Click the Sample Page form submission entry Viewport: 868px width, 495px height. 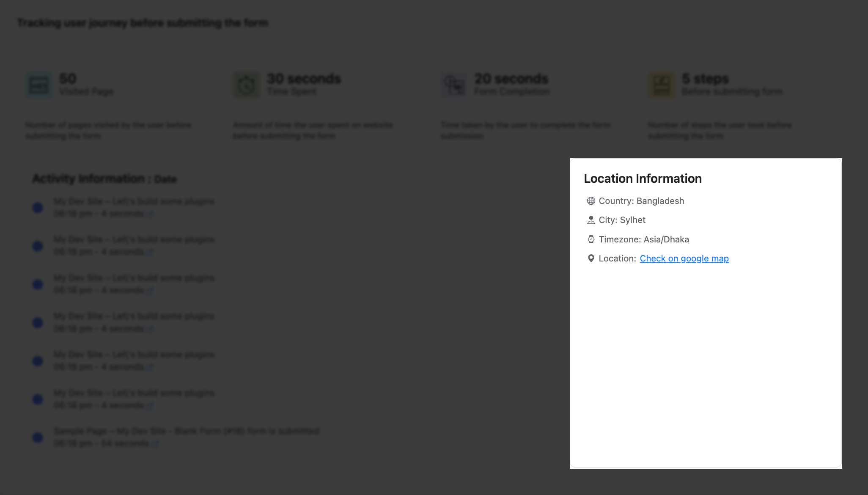point(187,431)
